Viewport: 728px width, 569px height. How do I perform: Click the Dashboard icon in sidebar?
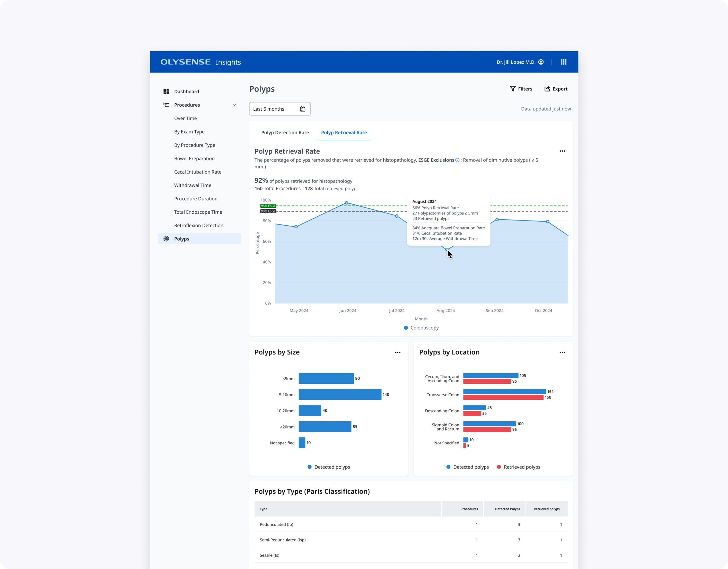[x=166, y=91]
